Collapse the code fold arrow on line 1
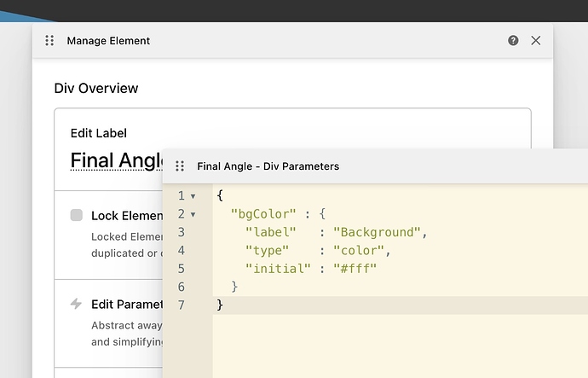The image size is (588, 378). (193, 197)
